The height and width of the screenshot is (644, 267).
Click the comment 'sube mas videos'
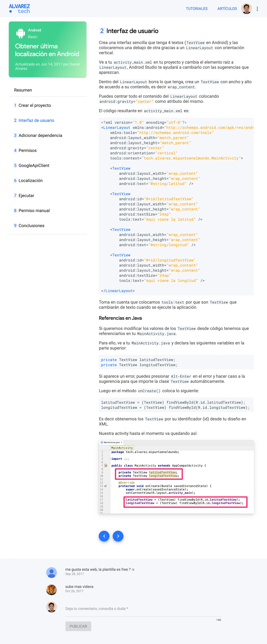pyautogui.click(x=79, y=587)
